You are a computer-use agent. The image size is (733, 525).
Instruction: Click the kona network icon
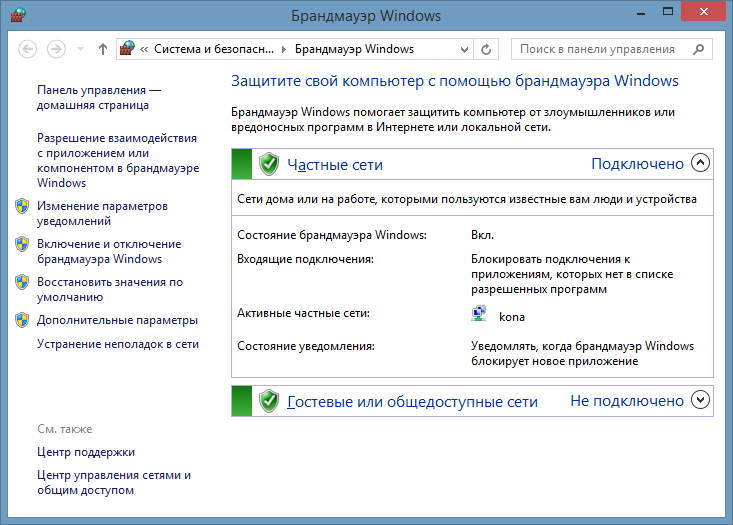pos(479,314)
